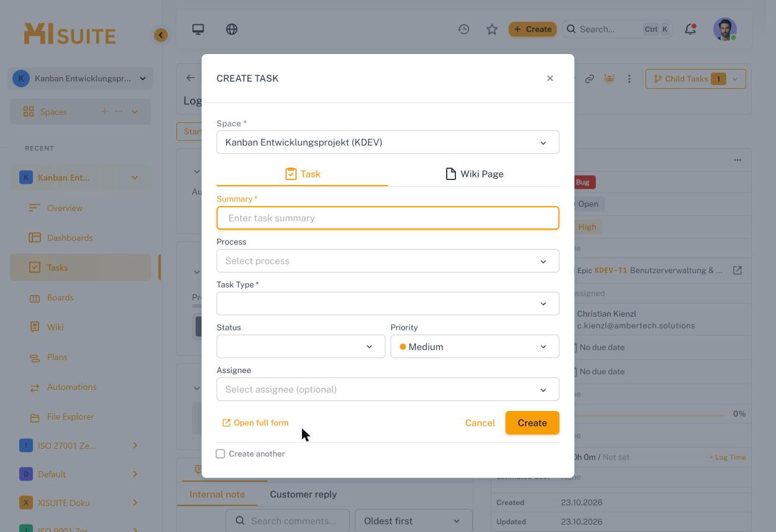Screen dimensions: 776x532
Task: Click the High priority badge
Action: coord(587,227)
